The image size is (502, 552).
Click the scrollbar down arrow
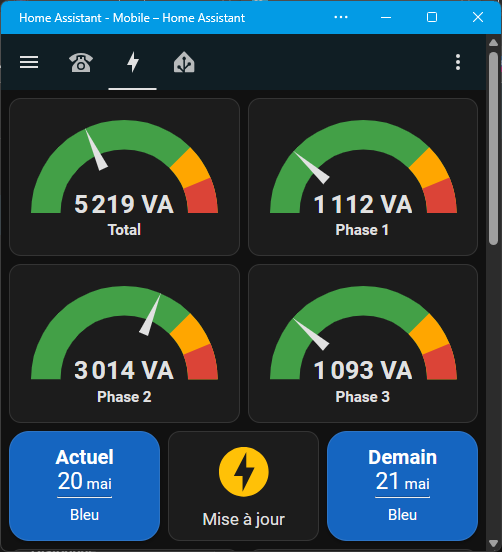493,544
